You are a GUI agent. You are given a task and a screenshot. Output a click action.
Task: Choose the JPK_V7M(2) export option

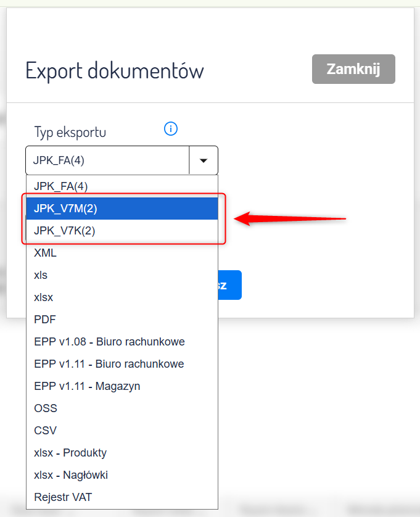[121, 209]
